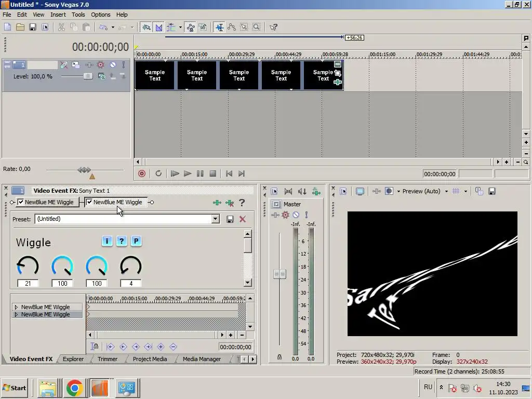This screenshot has height=399, width=532.
Task: Stop timeline playback
Action: coord(212,174)
